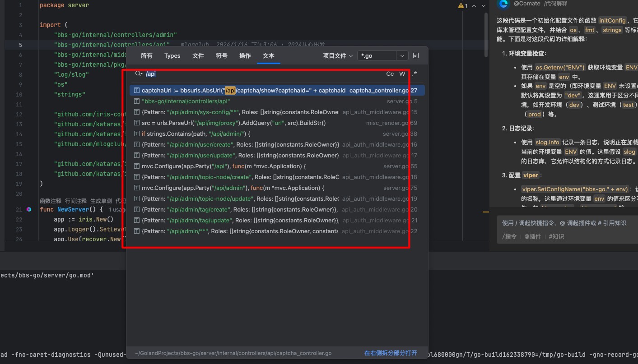The width and height of the screenshot is (638, 364).
Task: Click the bbs-go/internal/controllers/admin import line
Action: pyautogui.click(x=115, y=35)
